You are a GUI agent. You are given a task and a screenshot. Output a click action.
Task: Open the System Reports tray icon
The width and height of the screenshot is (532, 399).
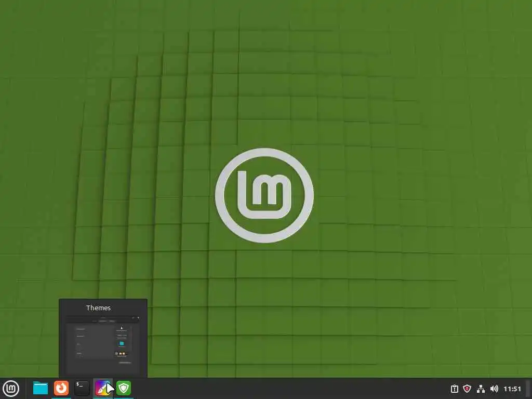coord(454,389)
